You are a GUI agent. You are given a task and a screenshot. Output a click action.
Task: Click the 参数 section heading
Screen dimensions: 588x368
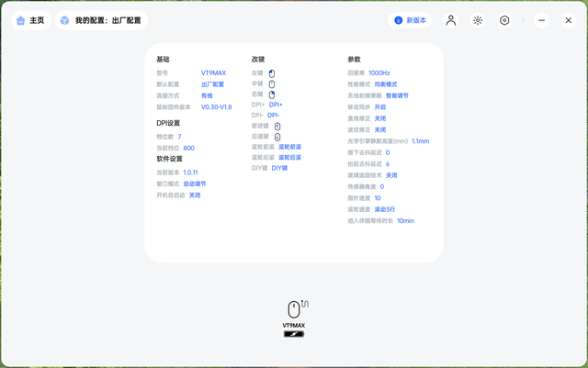point(354,60)
